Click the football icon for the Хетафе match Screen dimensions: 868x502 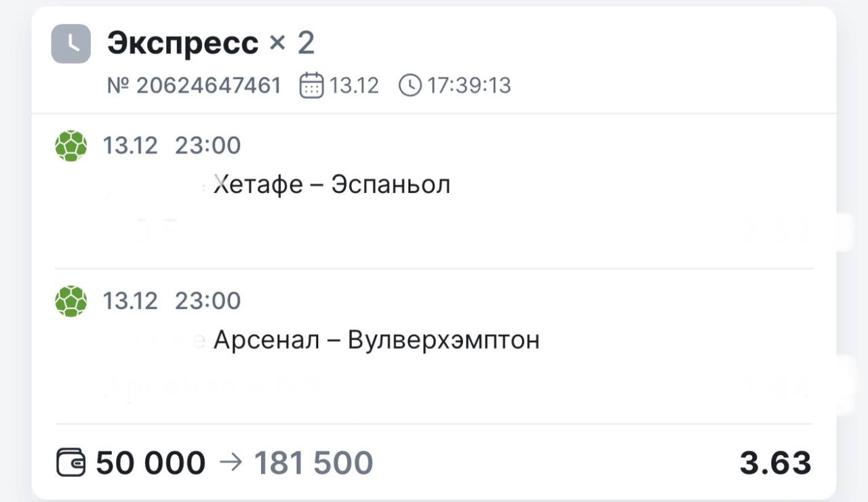point(71,146)
